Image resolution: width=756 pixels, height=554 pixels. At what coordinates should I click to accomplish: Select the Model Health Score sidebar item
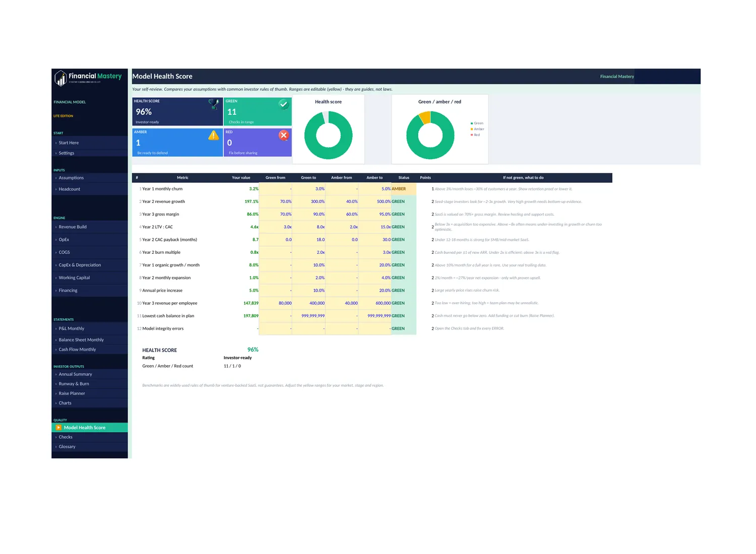click(90, 428)
